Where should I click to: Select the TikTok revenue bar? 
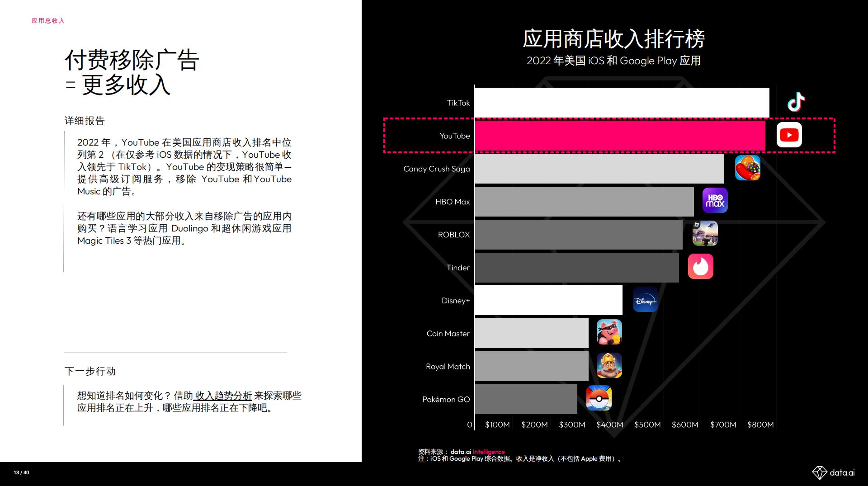coord(622,103)
